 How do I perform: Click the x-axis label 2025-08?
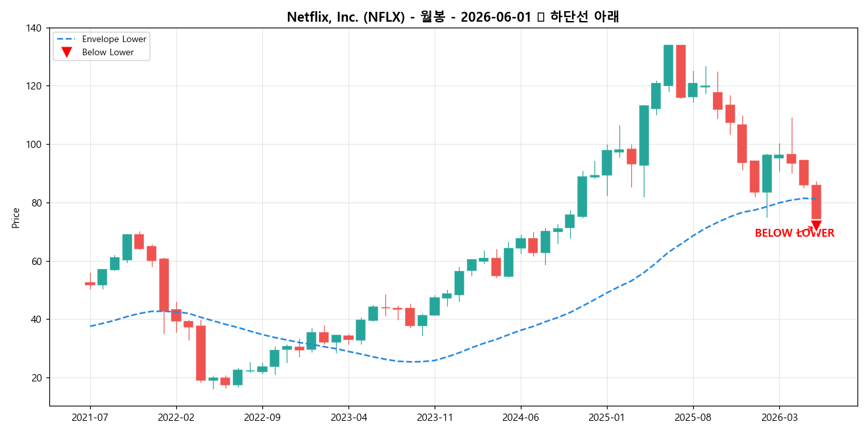click(x=693, y=417)
